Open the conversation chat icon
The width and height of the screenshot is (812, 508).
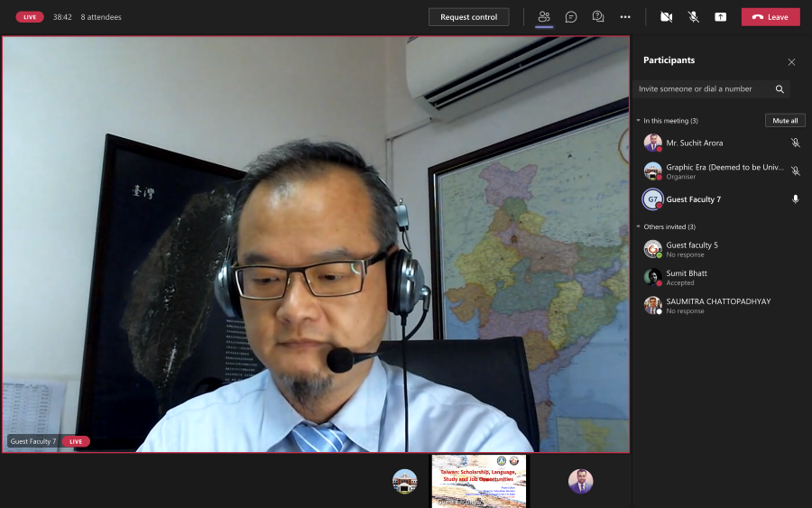pyautogui.click(x=571, y=17)
